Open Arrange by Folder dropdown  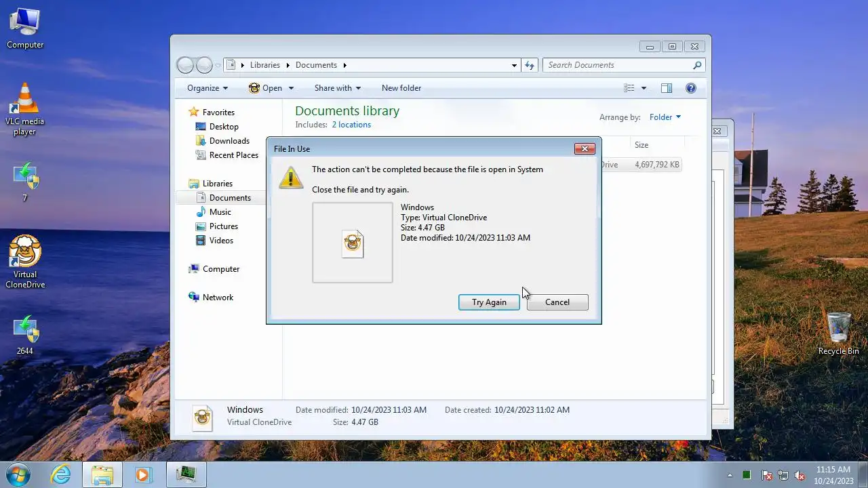click(665, 117)
